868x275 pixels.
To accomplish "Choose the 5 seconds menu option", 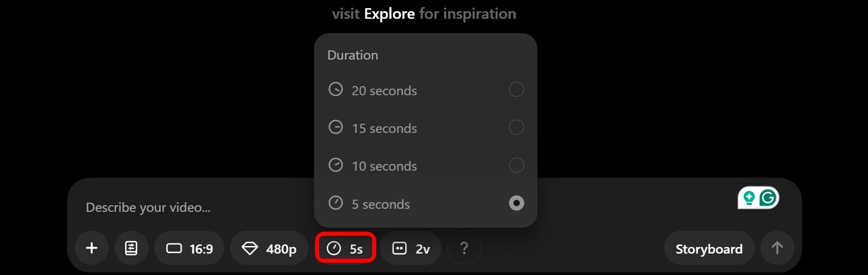I will click(381, 204).
